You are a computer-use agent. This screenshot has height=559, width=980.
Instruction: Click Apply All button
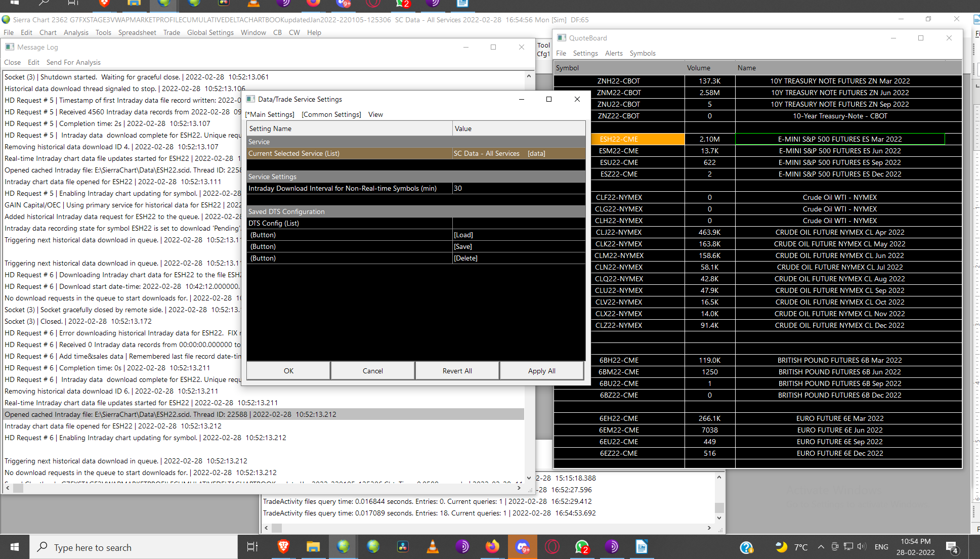(541, 371)
